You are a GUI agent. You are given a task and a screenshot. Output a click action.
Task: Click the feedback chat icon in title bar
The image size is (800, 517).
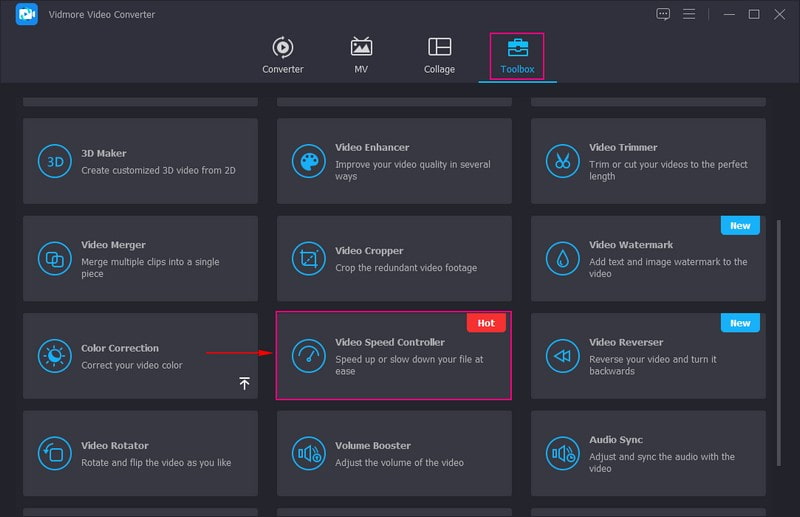663,14
